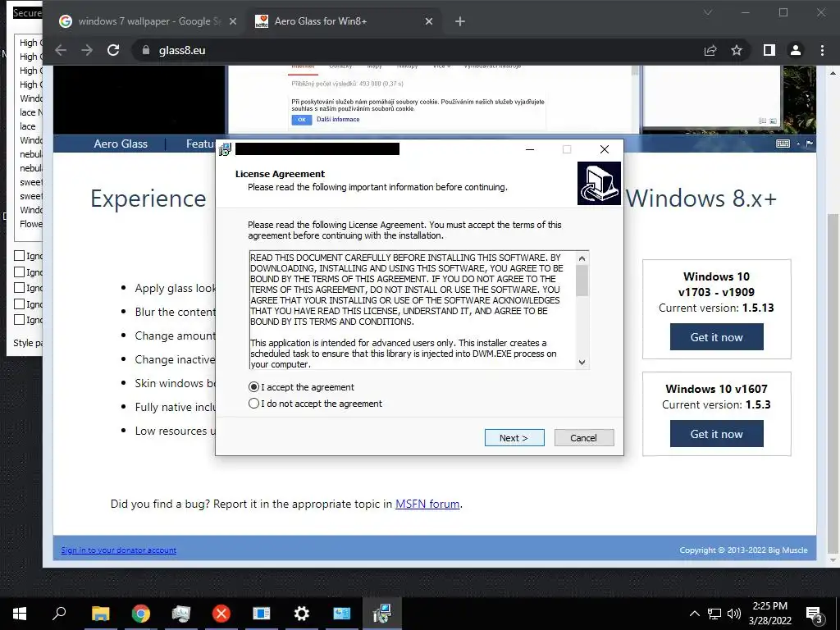
Task: Cancel the setup wizard
Action: 584,438
